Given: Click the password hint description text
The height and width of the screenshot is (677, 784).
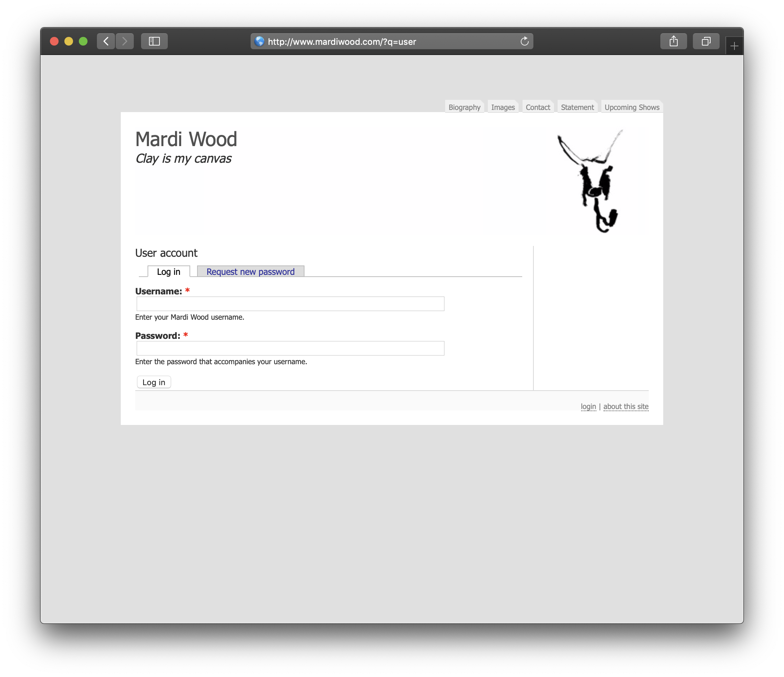Looking at the screenshot, I should pos(221,362).
